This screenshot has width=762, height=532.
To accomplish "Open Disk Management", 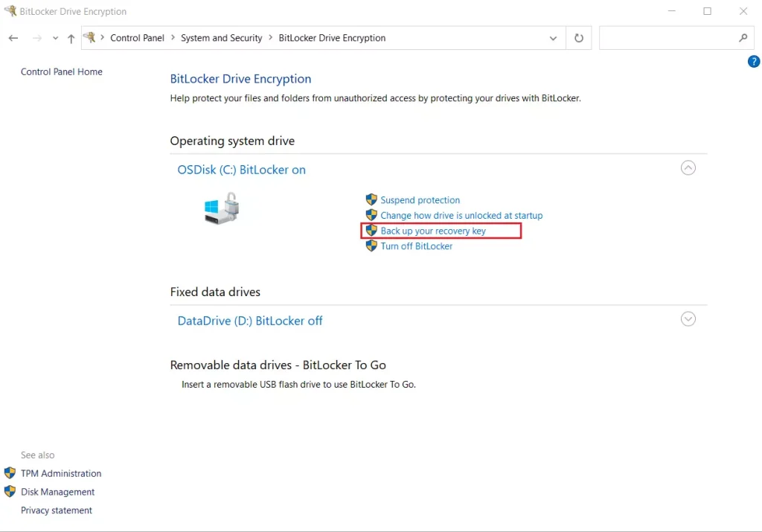I will [57, 492].
